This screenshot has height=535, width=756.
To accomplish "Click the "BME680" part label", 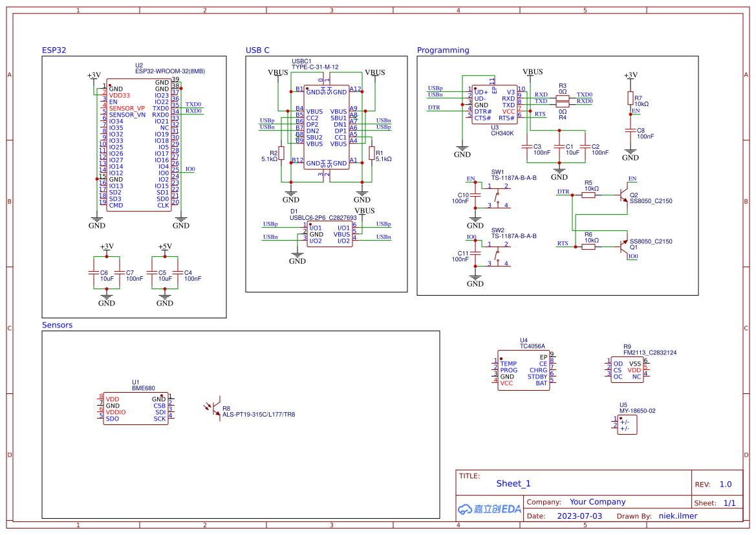I will [144, 388].
